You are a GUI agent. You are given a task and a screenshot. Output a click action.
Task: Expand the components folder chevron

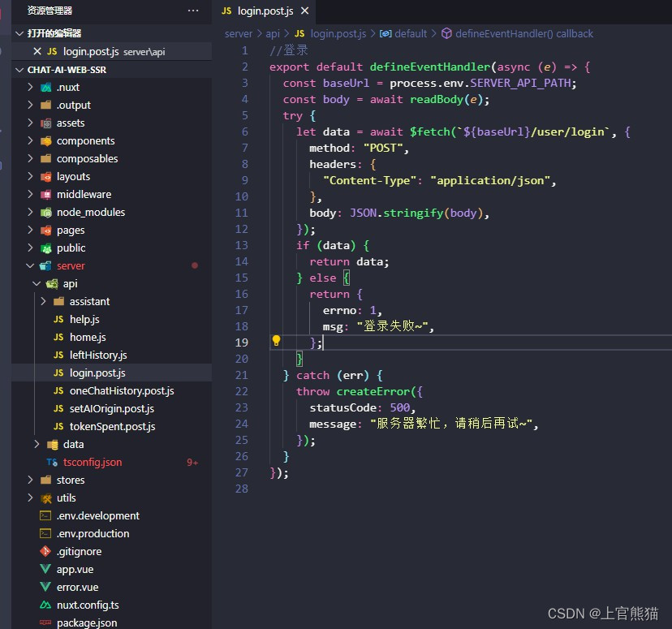[30, 140]
